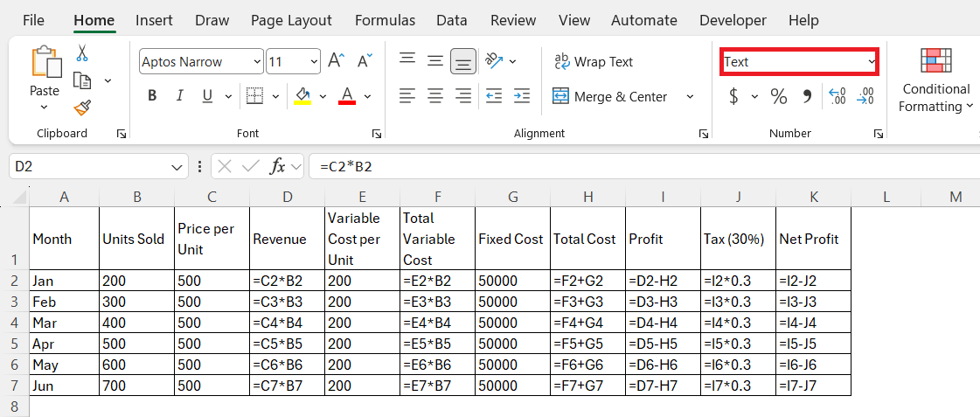Toggle Wrap Text
Viewport: 980px width, 417px height.
point(594,62)
